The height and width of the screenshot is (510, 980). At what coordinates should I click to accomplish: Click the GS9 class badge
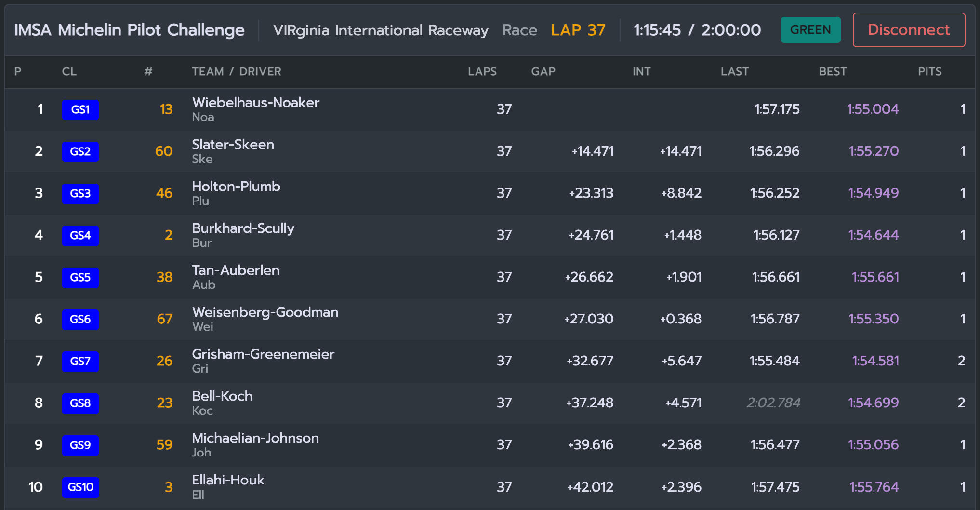click(80, 445)
